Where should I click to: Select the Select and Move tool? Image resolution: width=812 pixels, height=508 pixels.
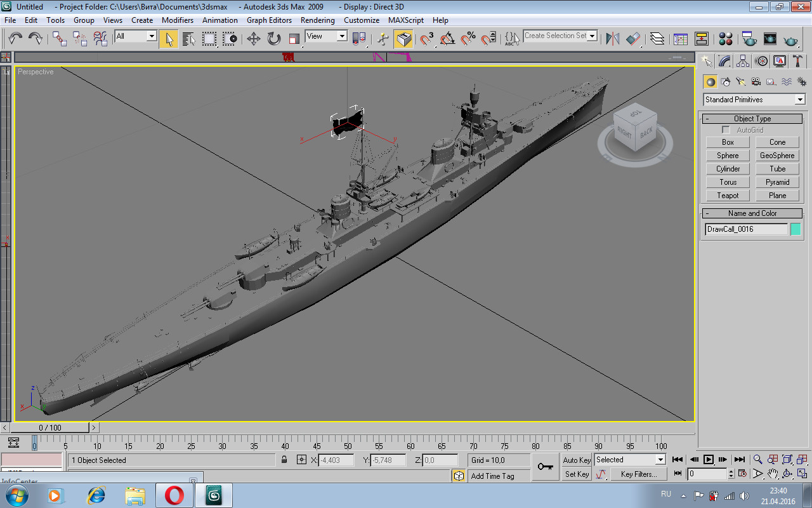pyautogui.click(x=254, y=39)
